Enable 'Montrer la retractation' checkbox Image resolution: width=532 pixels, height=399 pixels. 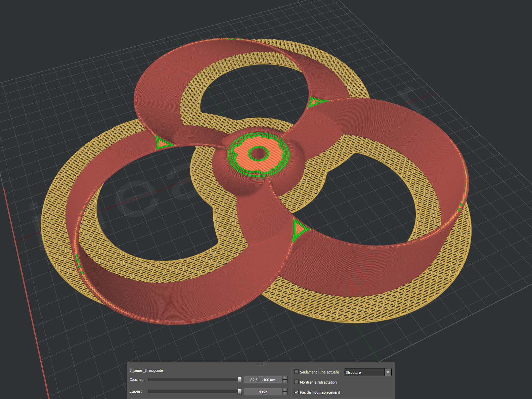coord(296,382)
